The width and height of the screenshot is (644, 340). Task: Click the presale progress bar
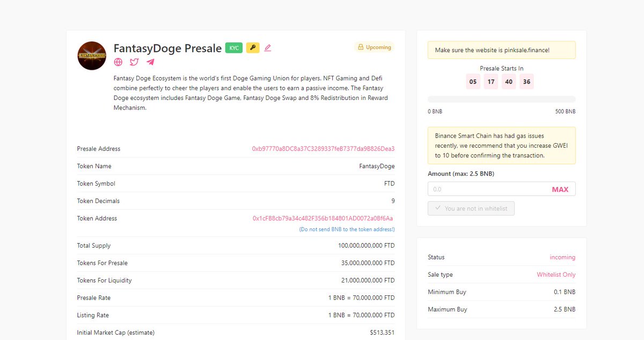click(502, 99)
